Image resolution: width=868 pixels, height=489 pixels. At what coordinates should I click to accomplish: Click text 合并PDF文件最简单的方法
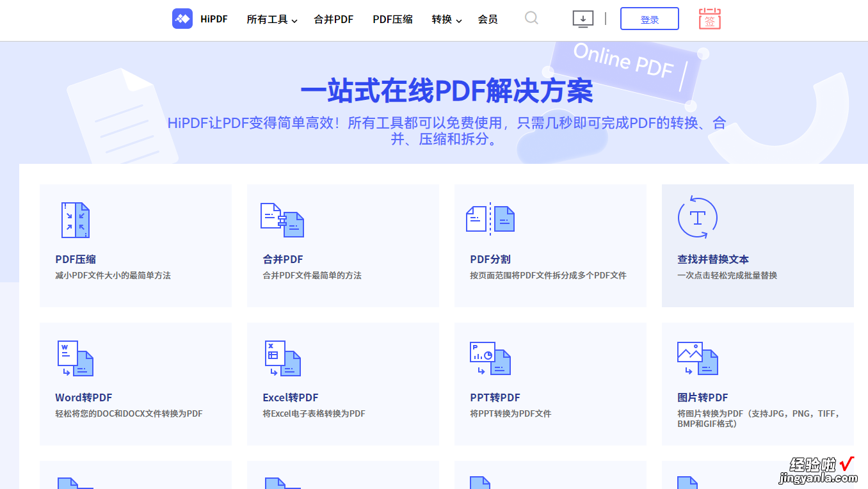(x=312, y=275)
